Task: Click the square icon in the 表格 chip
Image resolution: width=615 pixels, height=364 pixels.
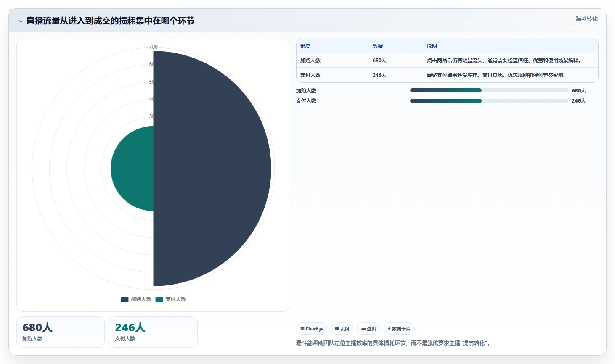Action: tap(337, 329)
